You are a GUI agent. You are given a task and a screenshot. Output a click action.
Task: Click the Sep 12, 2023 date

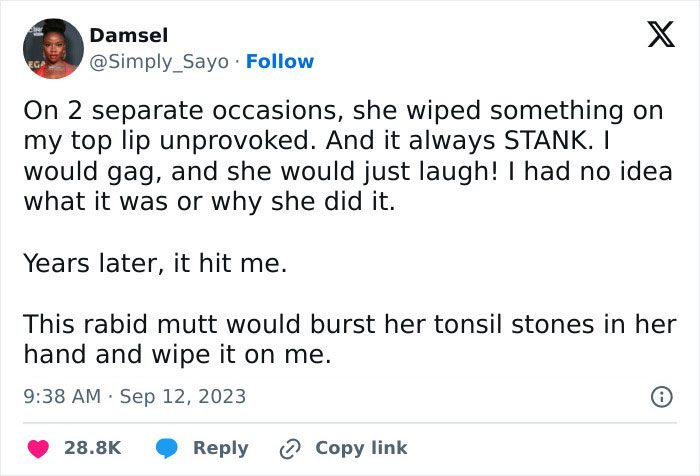pyautogui.click(x=183, y=397)
